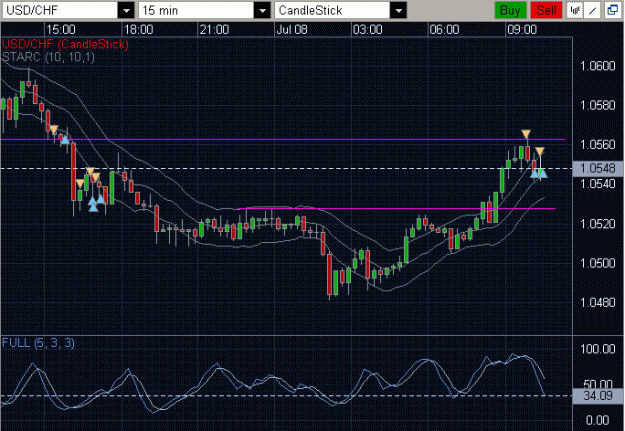Click the 1.0560 price axis label
The height and width of the screenshot is (431, 625).
click(597, 144)
